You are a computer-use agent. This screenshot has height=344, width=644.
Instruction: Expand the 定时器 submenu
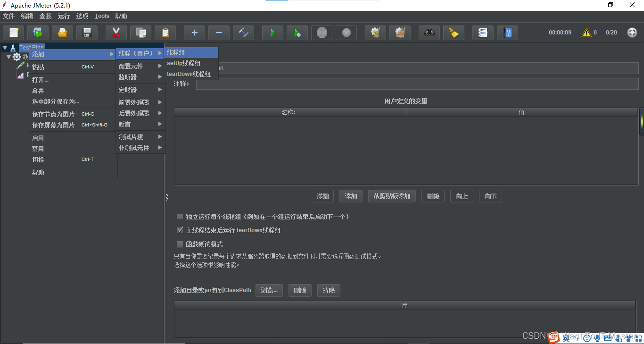140,90
